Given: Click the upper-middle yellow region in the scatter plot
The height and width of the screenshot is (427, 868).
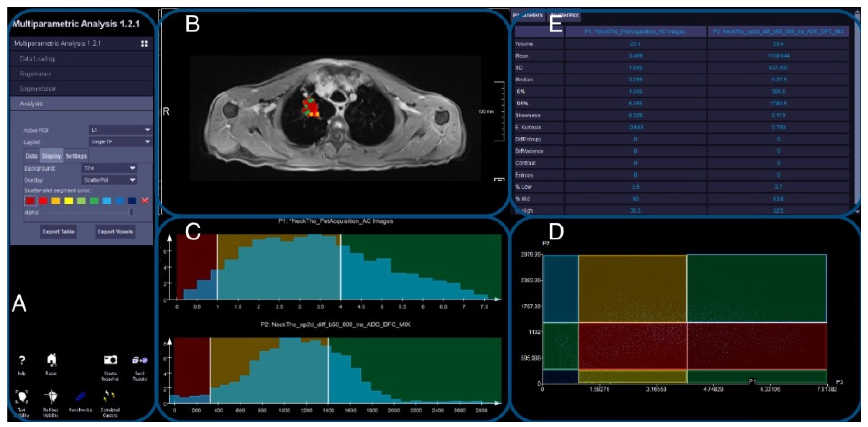Looking at the screenshot, I should 633,288.
